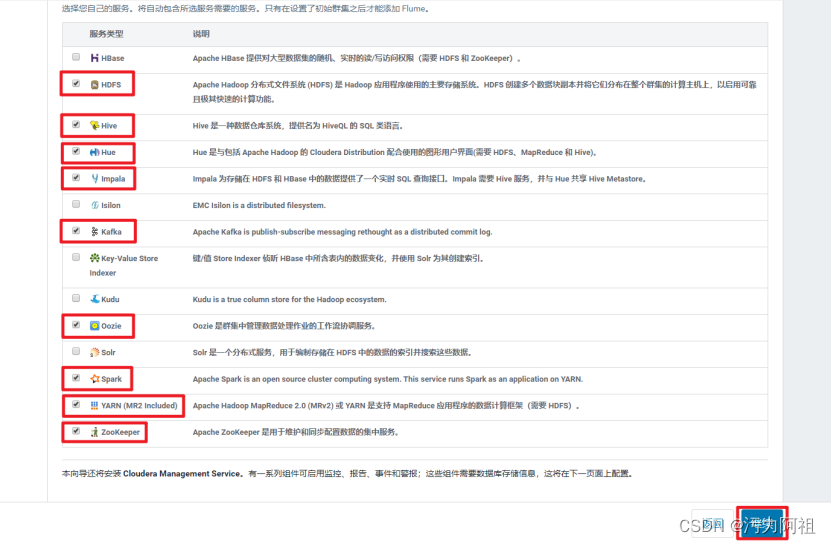Viewport: 831px width, 544px height.
Task: Click the Apache ZooKeeper description text
Action: pos(296,432)
